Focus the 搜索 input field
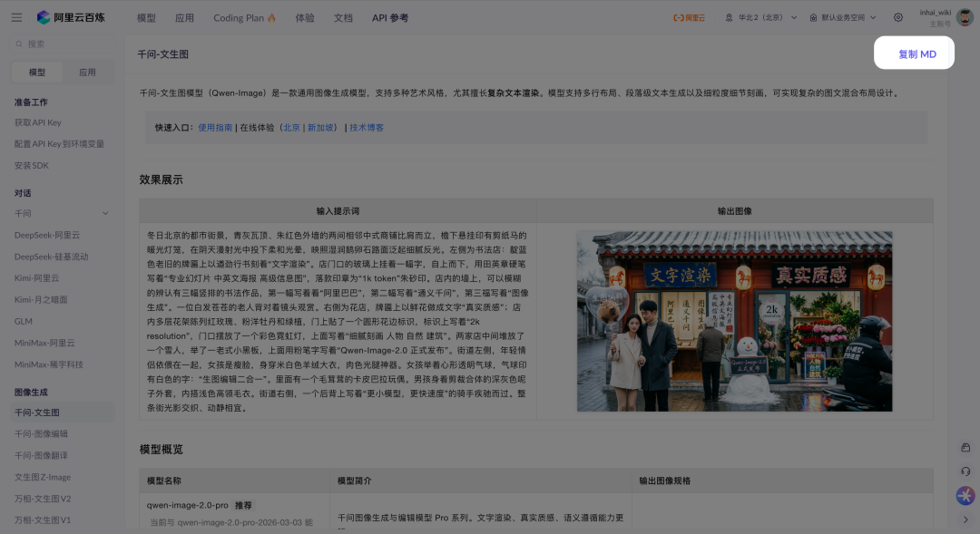 tap(63, 44)
